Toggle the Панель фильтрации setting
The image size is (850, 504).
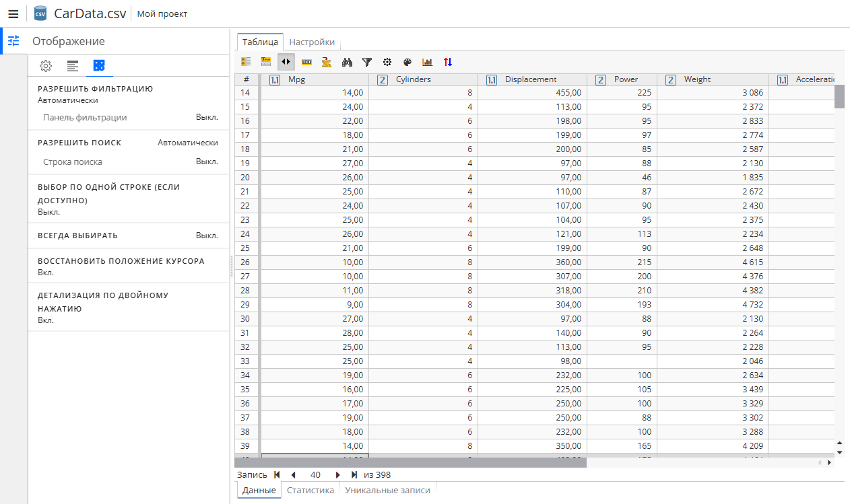coord(207,118)
